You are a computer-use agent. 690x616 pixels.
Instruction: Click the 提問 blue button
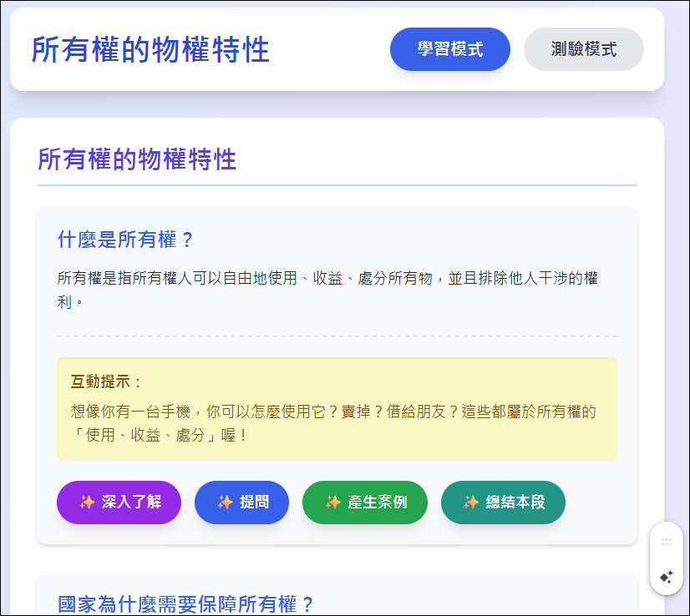point(241,502)
